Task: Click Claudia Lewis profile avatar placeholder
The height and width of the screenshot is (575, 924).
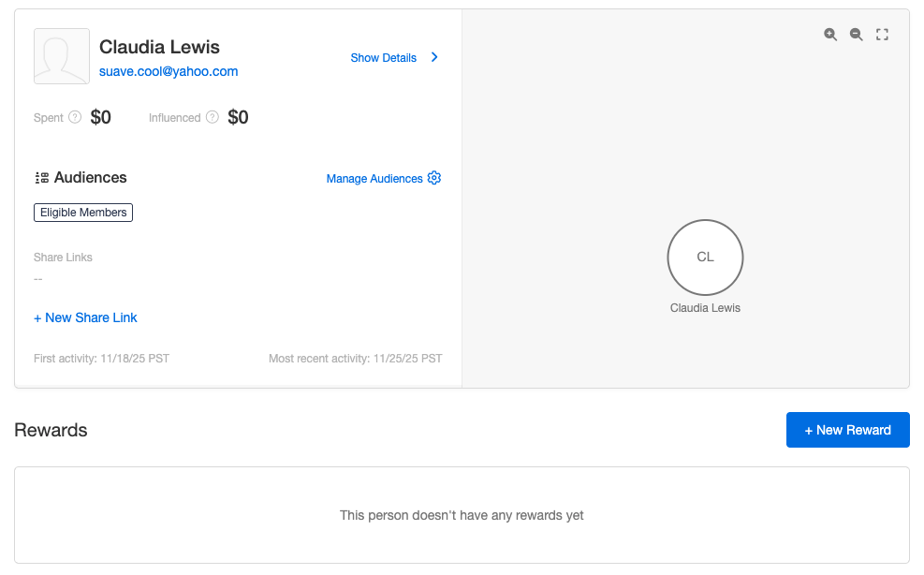Action: 62,56
